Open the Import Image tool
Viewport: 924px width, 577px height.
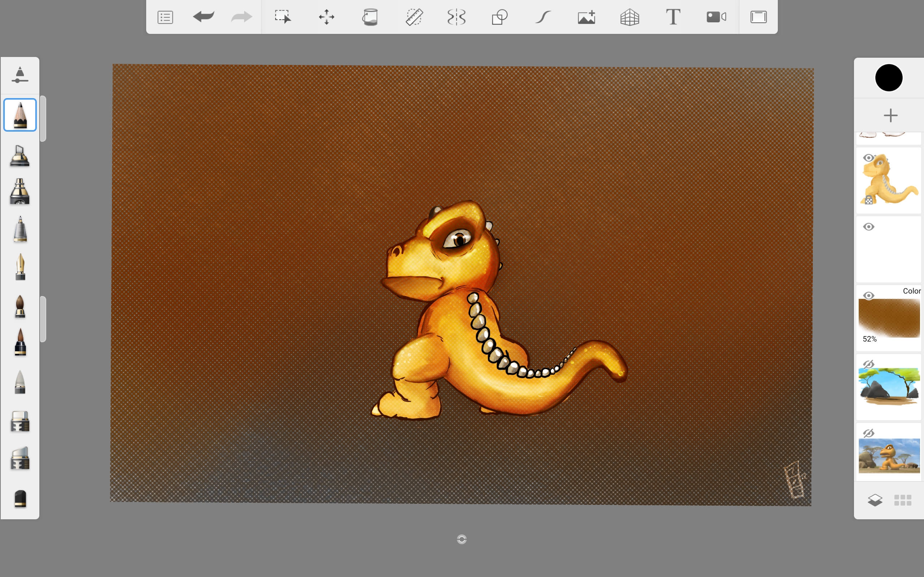pos(587,17)
